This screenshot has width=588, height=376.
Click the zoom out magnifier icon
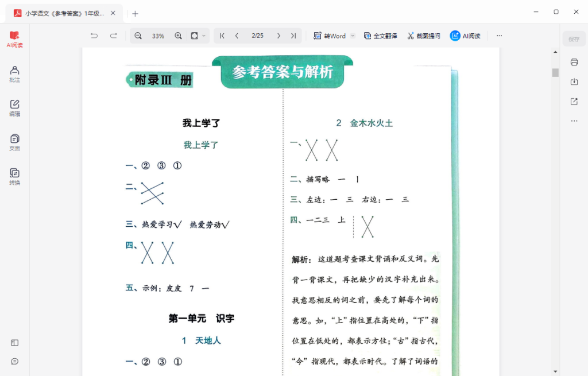click(x=138, y=36)
